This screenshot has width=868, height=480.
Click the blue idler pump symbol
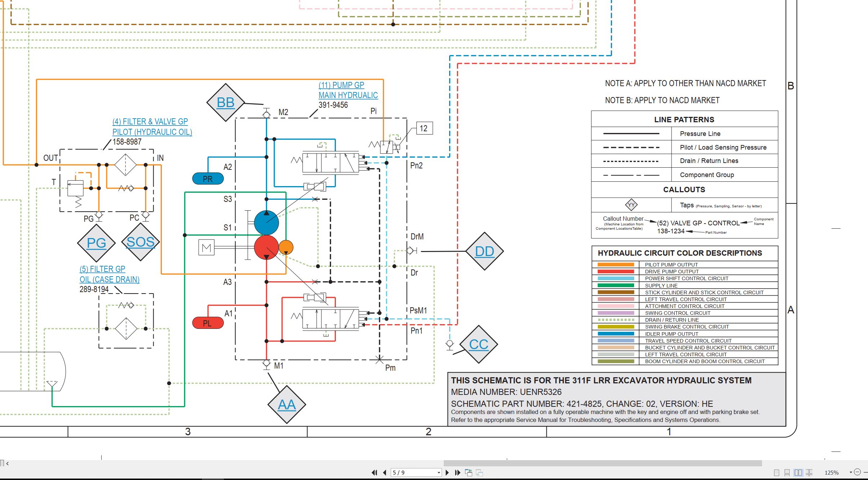(x=266, y=223)
